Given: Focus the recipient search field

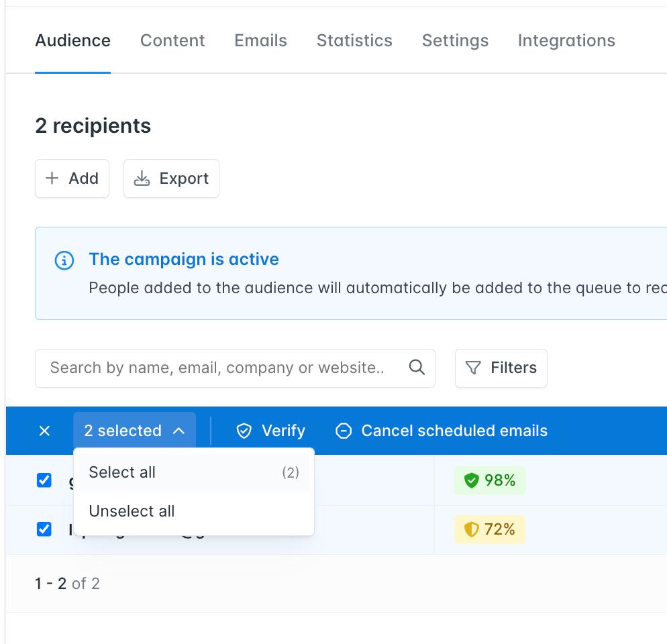Looking at the screenshot, I should (235, 368).
